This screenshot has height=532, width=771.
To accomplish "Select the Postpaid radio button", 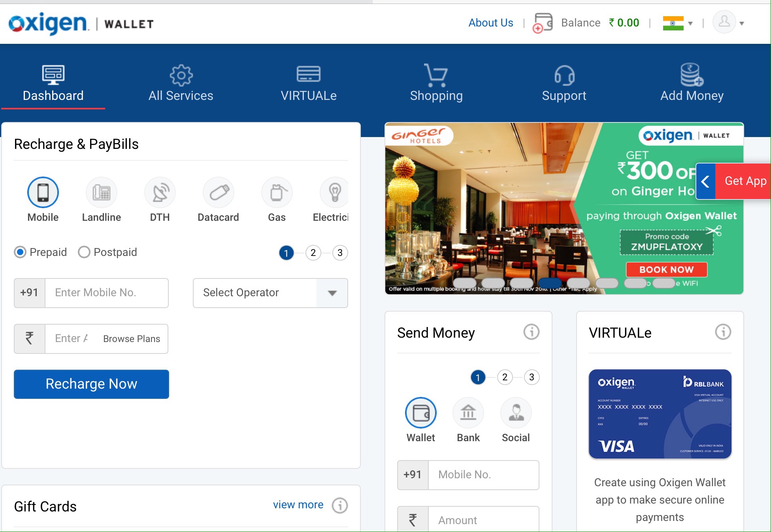I will coord(84,252).
